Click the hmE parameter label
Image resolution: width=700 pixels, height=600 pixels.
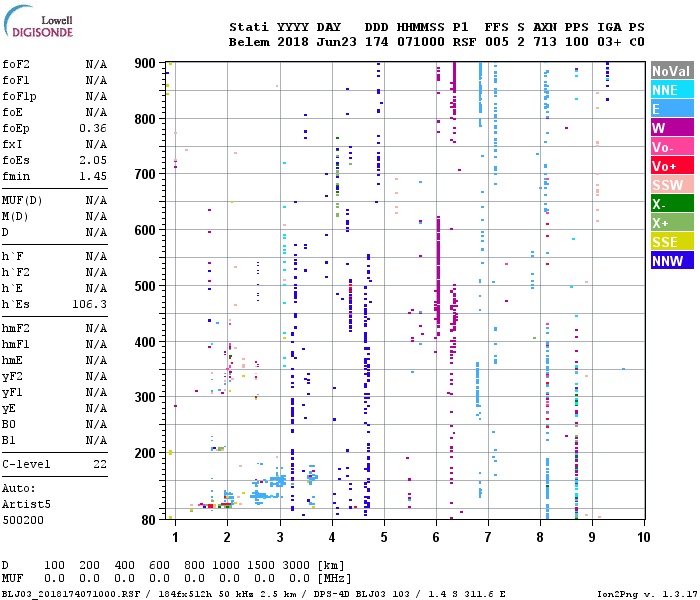12,361
